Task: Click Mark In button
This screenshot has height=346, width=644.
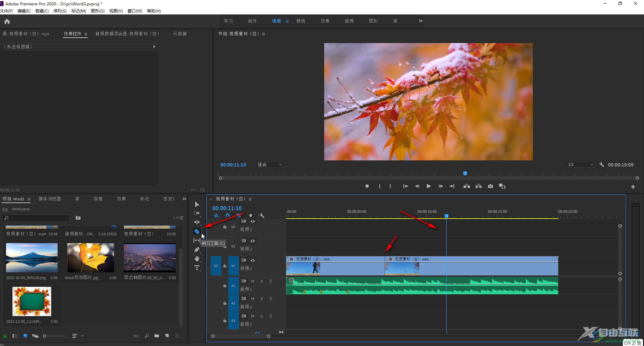Action: (379, 186)
